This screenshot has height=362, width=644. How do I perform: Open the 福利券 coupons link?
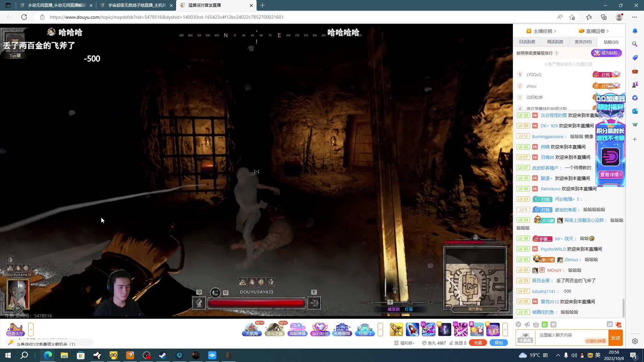tap(405, 343)
